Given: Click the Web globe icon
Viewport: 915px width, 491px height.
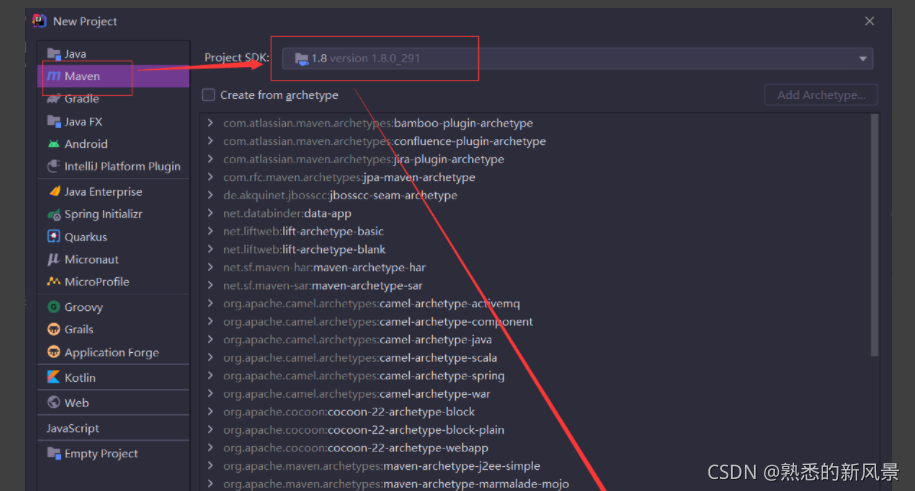Looking at the screenshot, I should tap(54, 402).
